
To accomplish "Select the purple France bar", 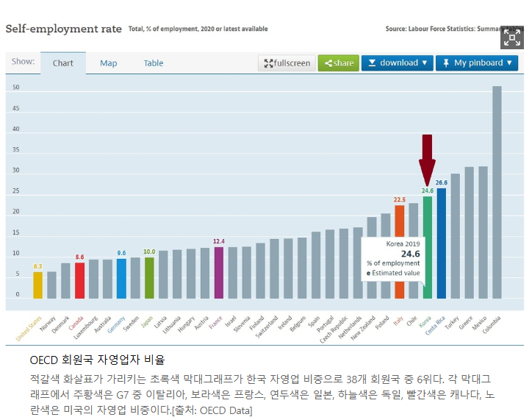I will click(219, 273).
